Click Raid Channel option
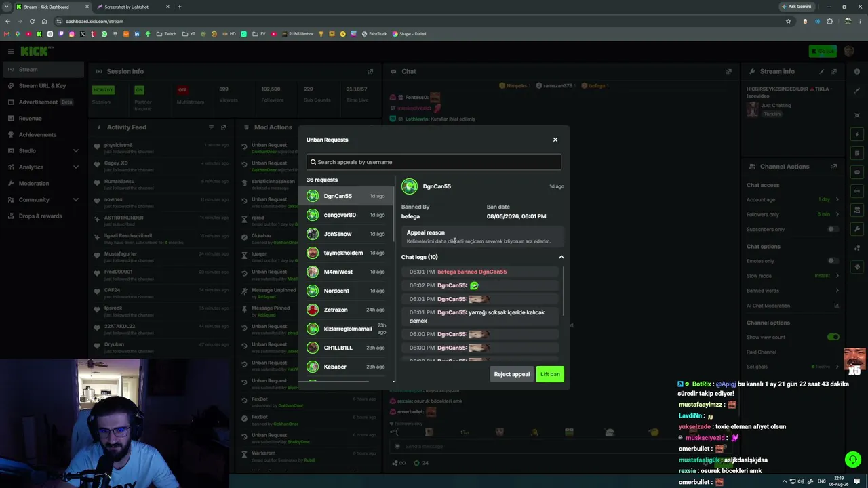 point(762,352)
